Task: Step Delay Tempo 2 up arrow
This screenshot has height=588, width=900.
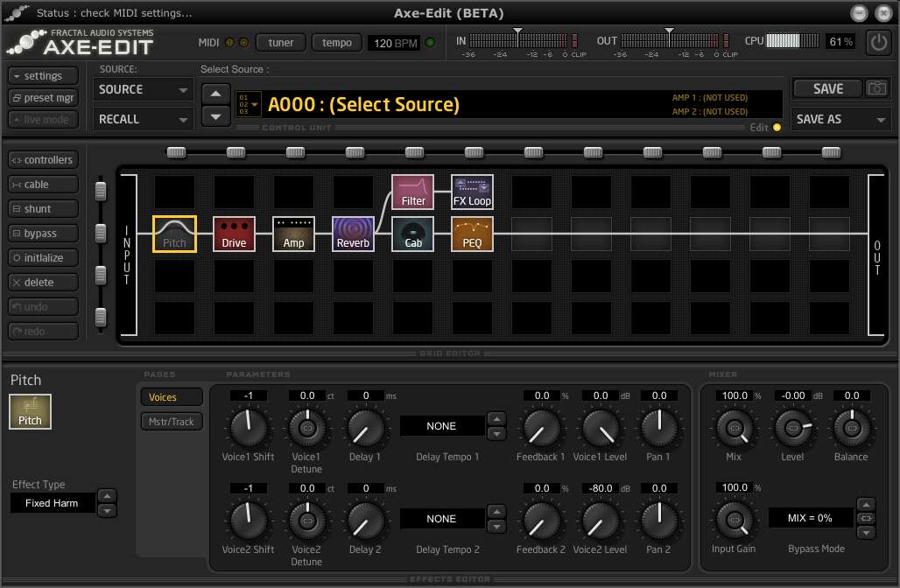Action: [496, 511]
